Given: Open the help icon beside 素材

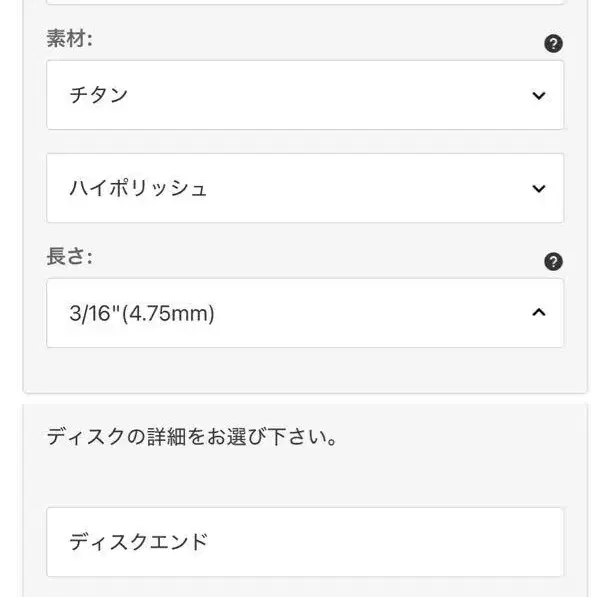Looking at the screenshot, I should [553, 43].
